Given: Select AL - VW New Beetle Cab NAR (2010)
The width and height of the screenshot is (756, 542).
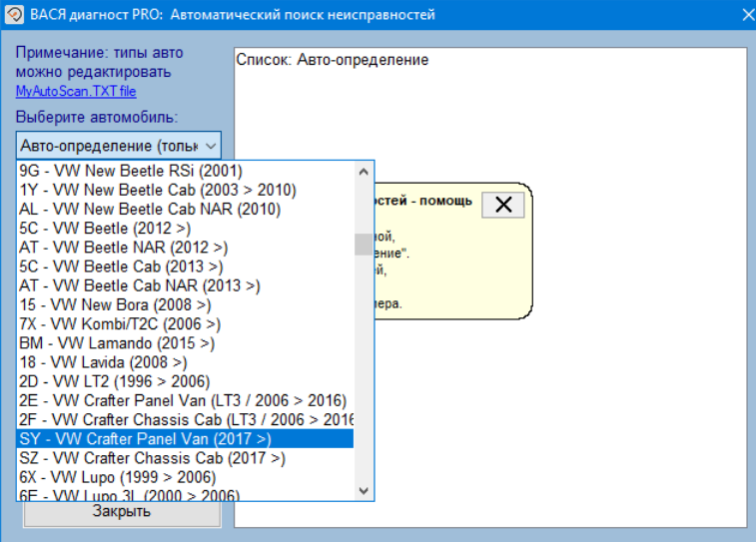Looking at the screenshot, I should (185, 209).
